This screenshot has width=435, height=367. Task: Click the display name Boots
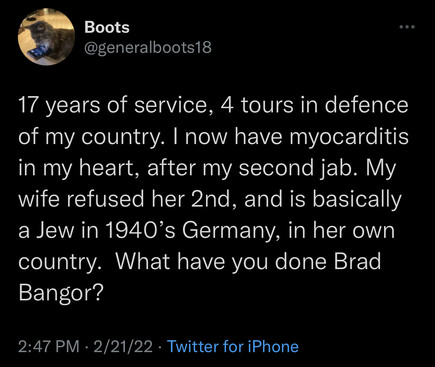pyautogui.click(x=107, y=27)
